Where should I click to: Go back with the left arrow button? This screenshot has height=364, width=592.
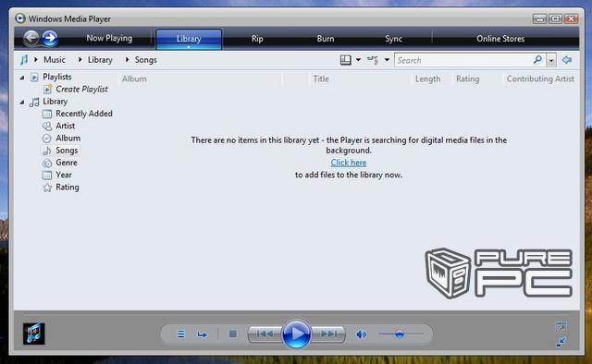point(31,38)
